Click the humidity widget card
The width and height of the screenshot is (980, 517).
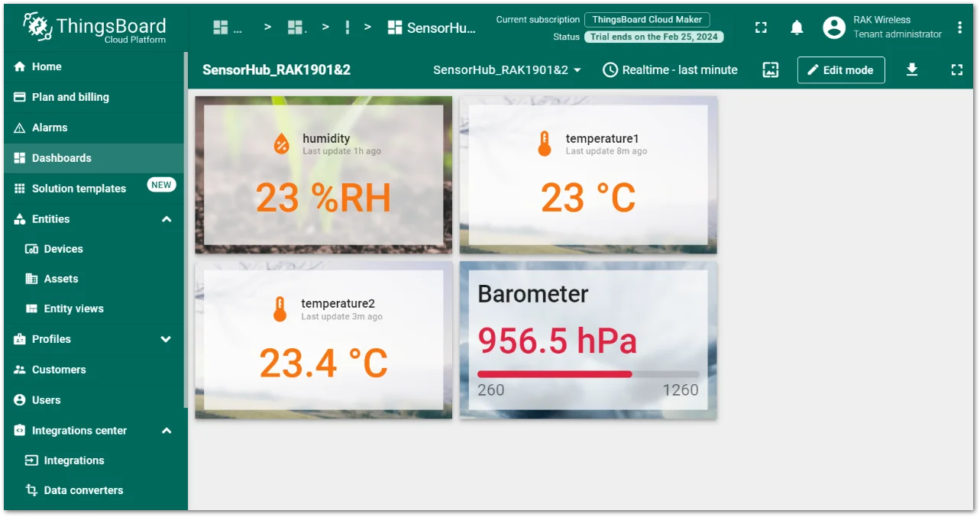click(323, 175)
